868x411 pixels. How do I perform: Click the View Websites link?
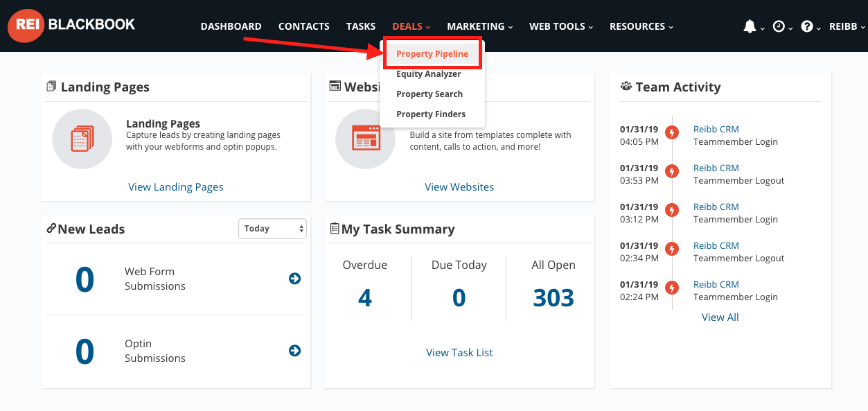coord(459,187)
